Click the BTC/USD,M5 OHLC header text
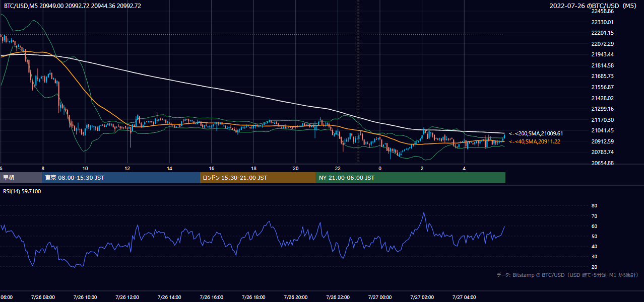Screen dimensions: 644x302 tap(73, 6)
